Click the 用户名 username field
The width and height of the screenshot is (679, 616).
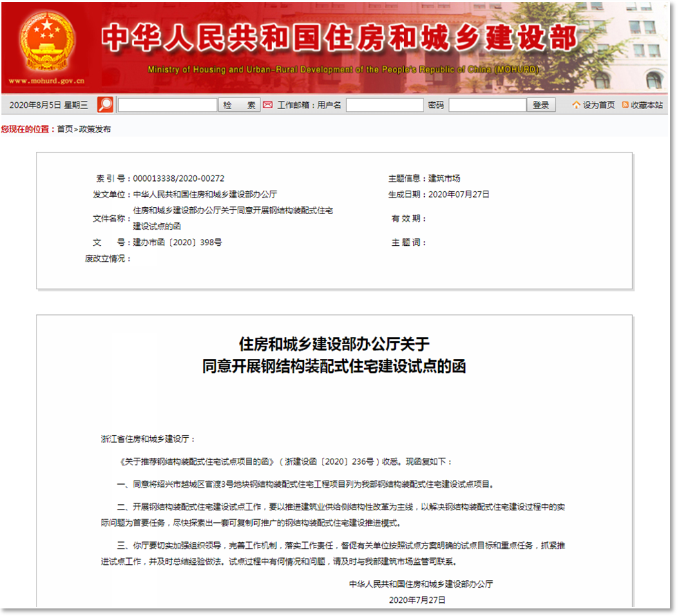[385, 104]
